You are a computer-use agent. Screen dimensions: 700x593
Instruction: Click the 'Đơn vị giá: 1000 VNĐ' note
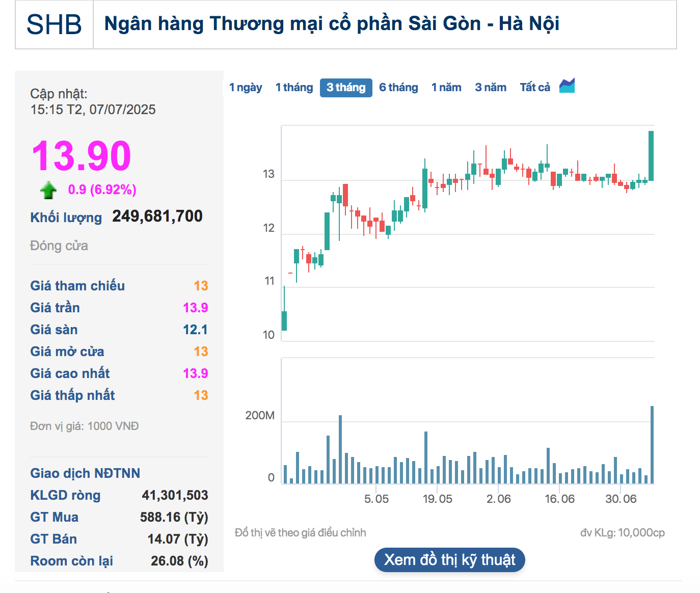[84, 426]
